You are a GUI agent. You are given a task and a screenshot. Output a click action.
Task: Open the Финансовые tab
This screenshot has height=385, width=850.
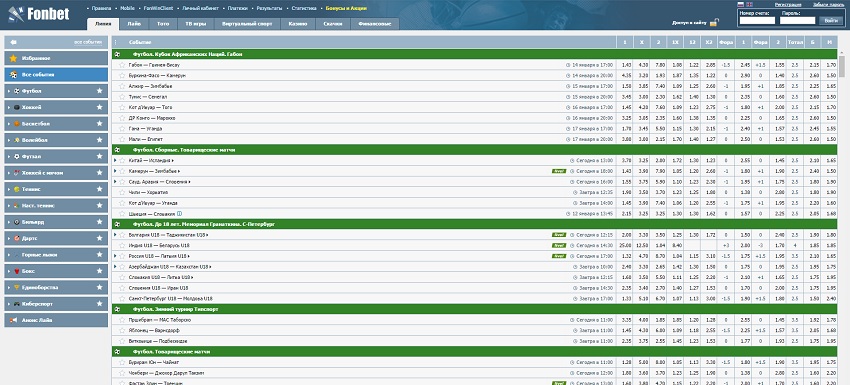[x=375, y=24]
